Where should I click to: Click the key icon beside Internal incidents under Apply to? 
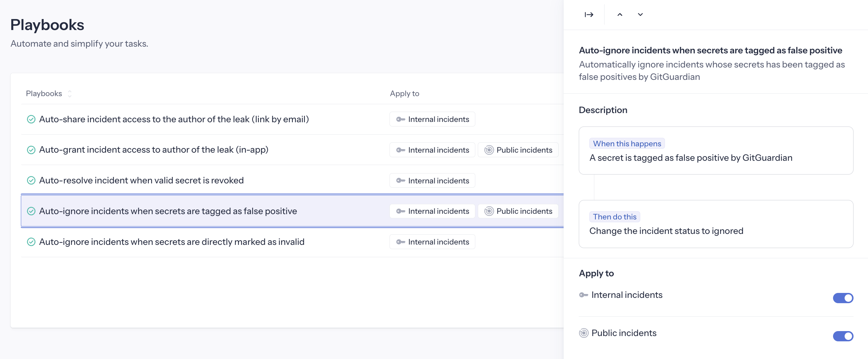tap(583, 295)
